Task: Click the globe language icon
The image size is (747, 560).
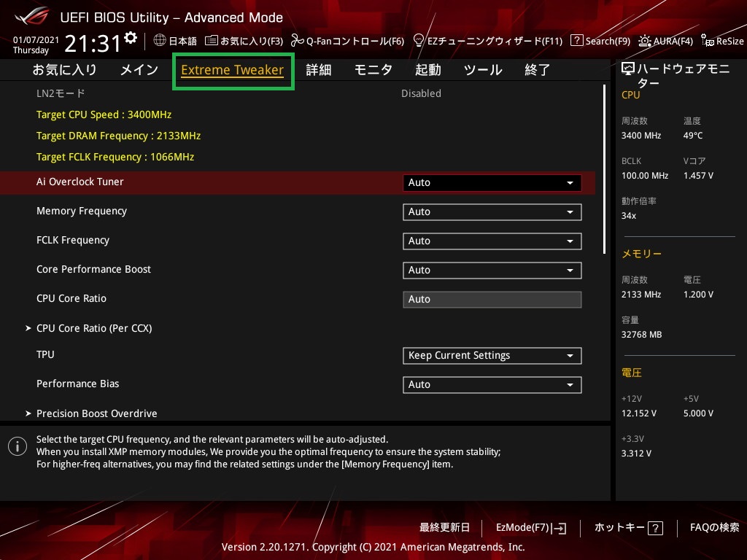Action: (x=160, y=41)
